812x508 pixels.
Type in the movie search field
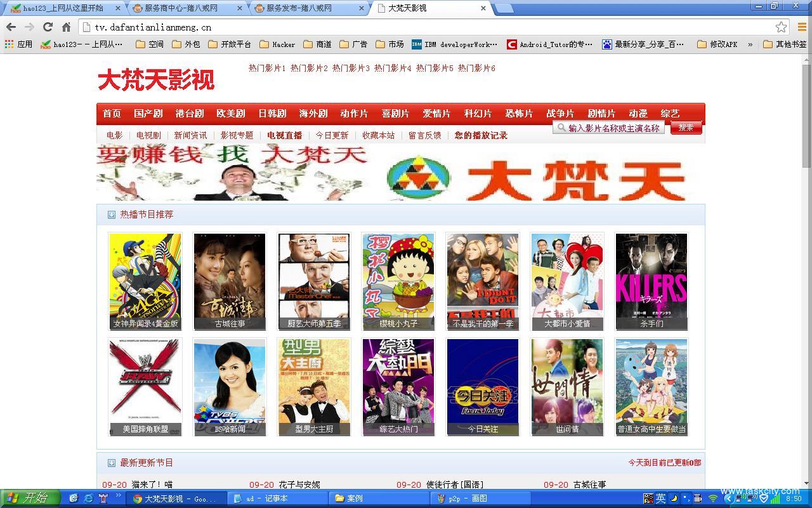[613, 128]
